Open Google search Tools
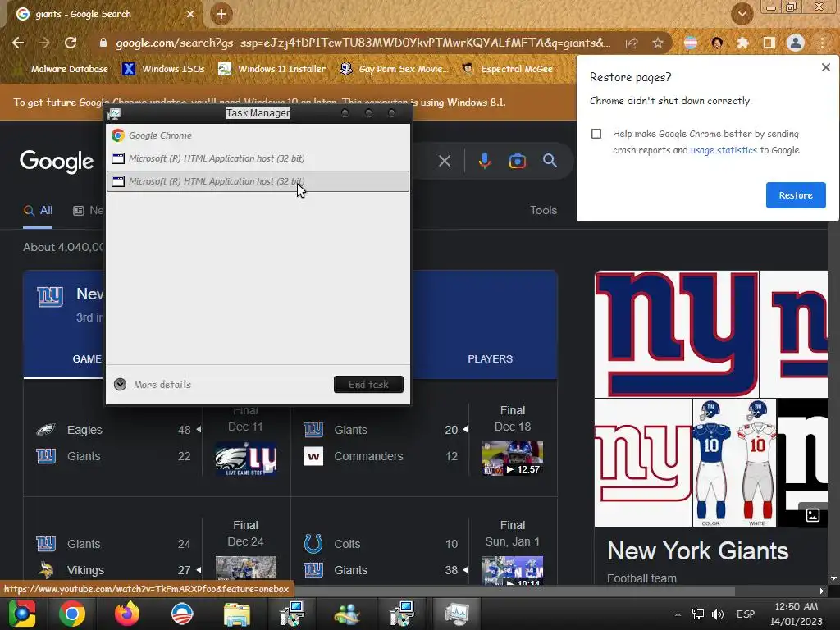Screen dimensions: 840x630 pos(543,211)
